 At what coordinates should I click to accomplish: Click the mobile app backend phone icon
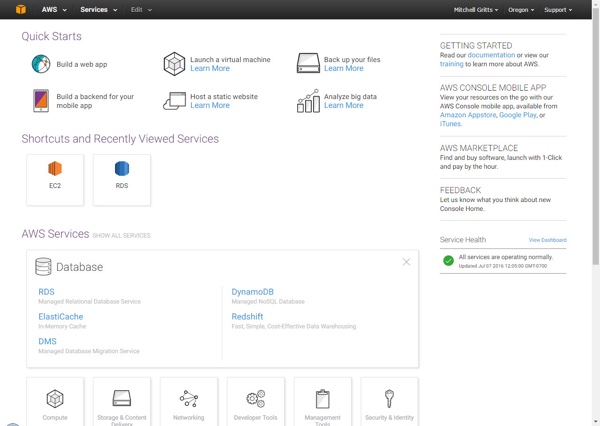pos(41,101)
